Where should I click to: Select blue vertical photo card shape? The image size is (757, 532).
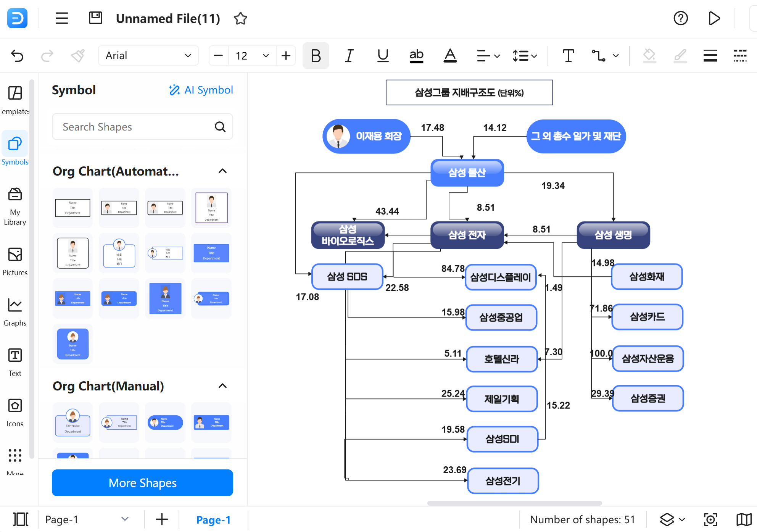pos(165,298)
